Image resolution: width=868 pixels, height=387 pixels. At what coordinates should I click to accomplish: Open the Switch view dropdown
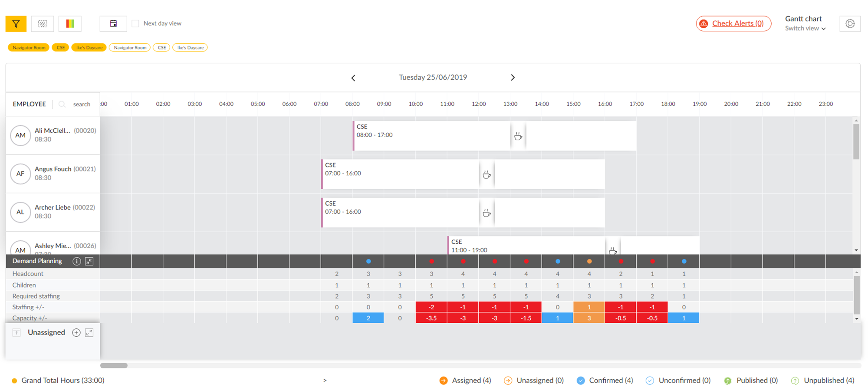(805, 29)
